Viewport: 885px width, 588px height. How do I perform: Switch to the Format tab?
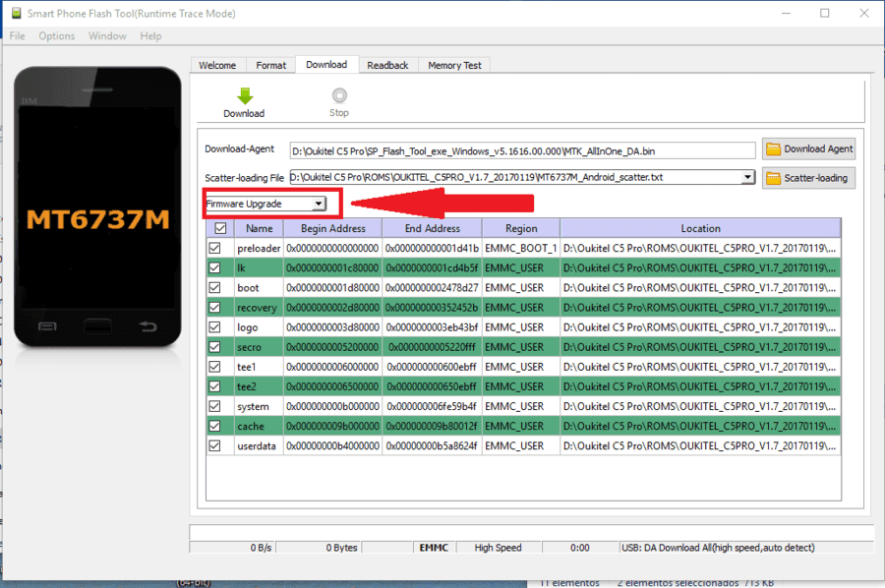271,66
